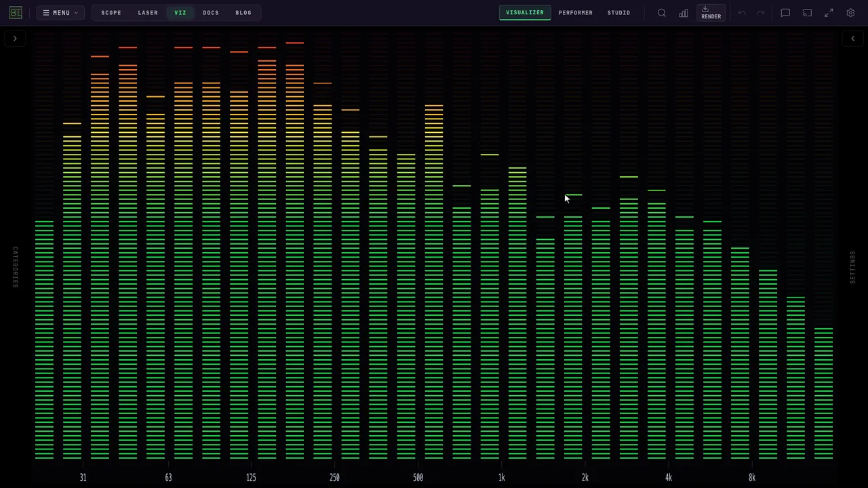868x488 pixels.
Task: Expand the right Settings panel chevron
Action: click(x=853, y=39)
